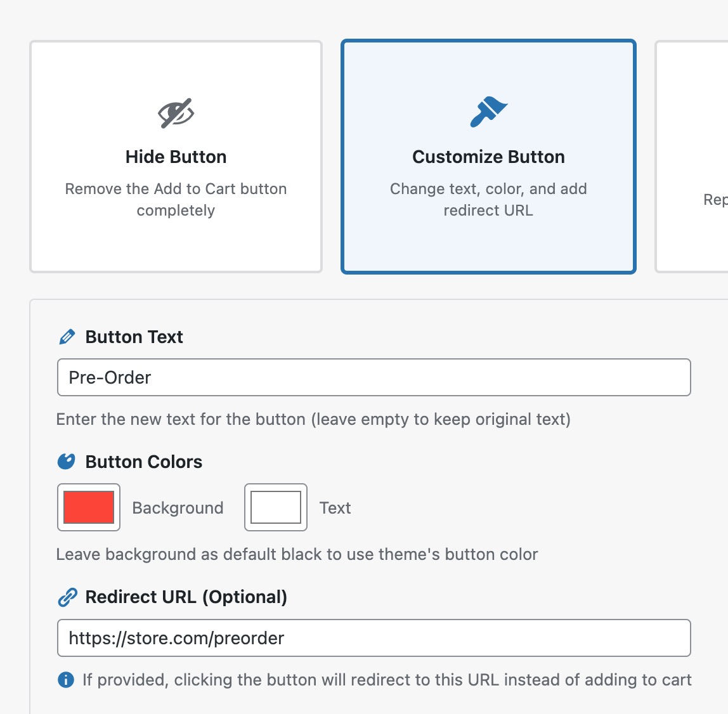Viewport: 728px width, 714px height.
Task: Click the crossed-out eye icon on Hide Button card
Action: [x=176, y=112]
